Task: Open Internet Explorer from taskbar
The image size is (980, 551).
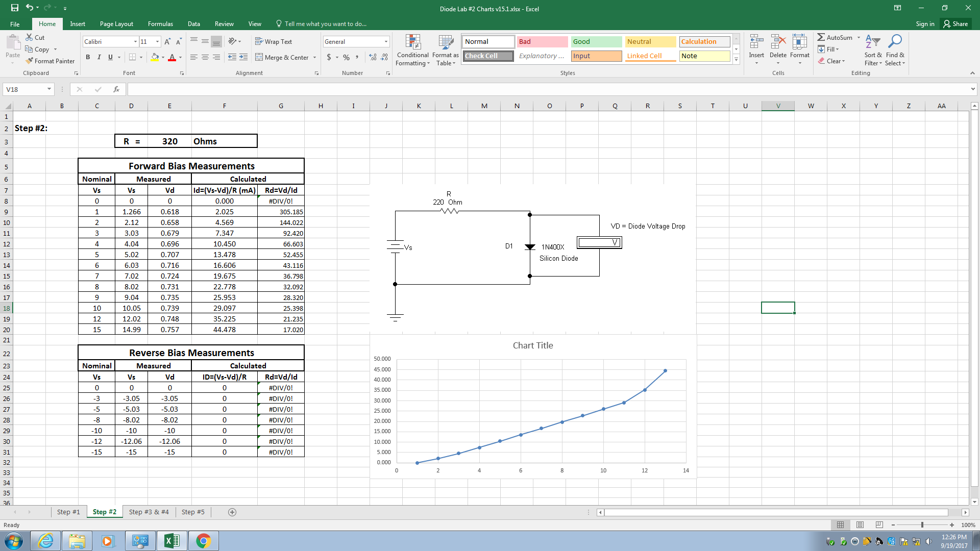Action: pos(46,541)
